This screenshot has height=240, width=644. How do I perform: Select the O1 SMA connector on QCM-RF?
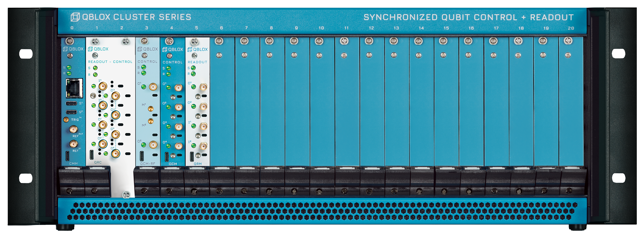pyautogui.click(x=153, y=87)
